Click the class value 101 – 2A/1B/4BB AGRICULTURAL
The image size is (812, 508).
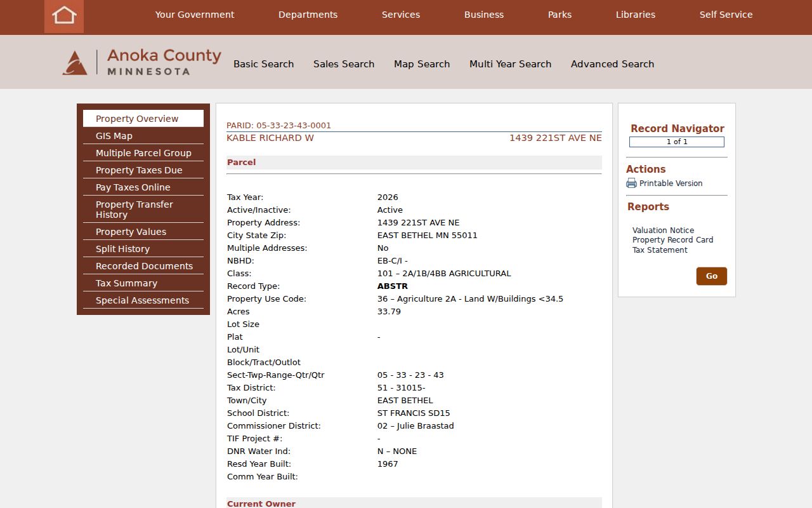point(444,274)
